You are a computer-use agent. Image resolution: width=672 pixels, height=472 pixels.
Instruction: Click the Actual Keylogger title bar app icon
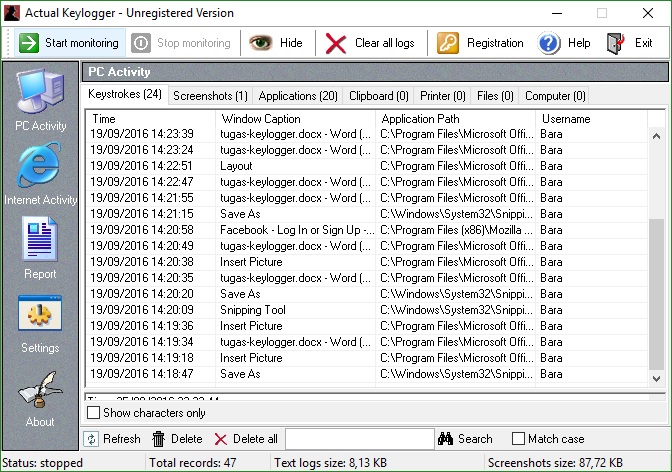click(x=12, y=13)
